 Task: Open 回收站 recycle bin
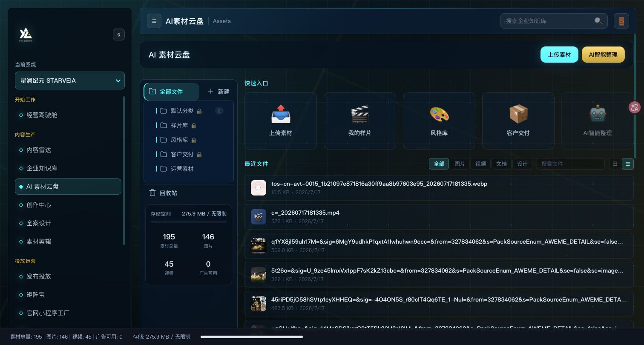tap(189, 193)
